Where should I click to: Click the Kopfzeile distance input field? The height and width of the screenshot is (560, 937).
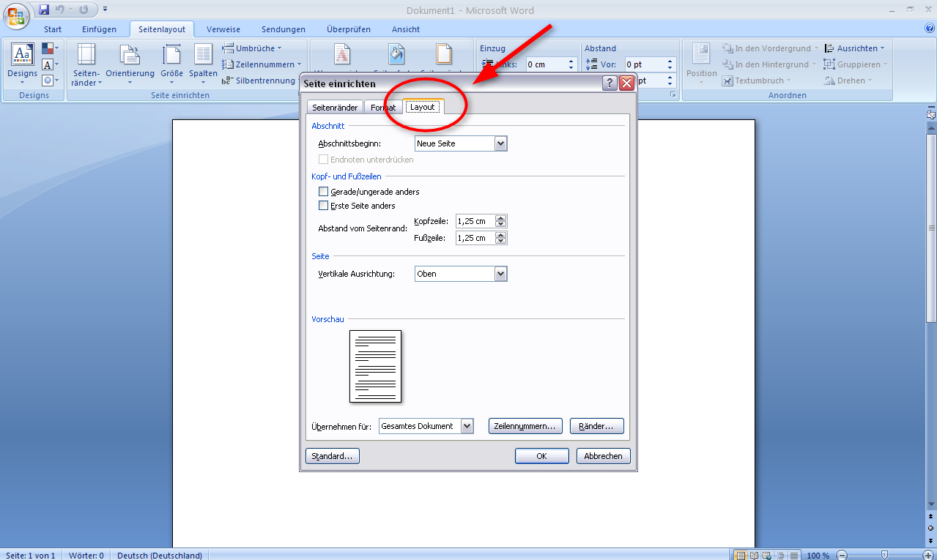tap(475, 221)
